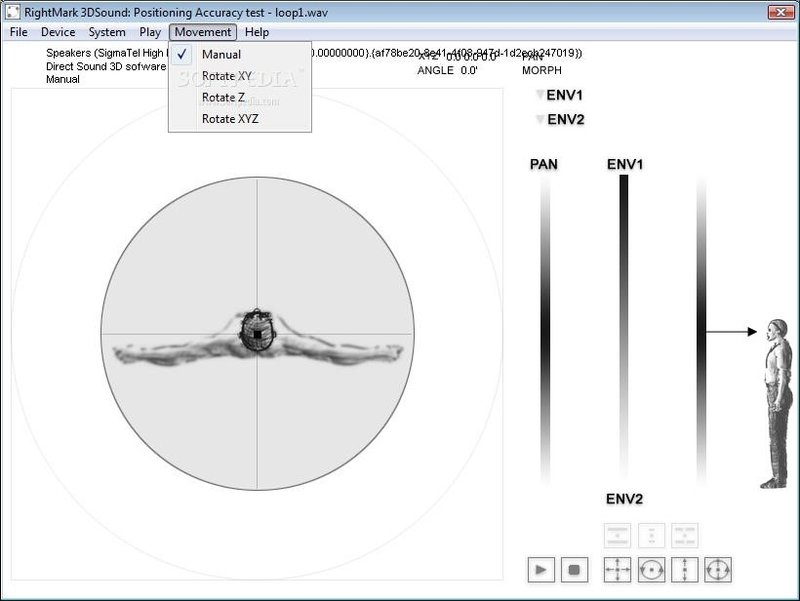
Task: Select manual movement four-arrow icon
Action: pos(617,569)
